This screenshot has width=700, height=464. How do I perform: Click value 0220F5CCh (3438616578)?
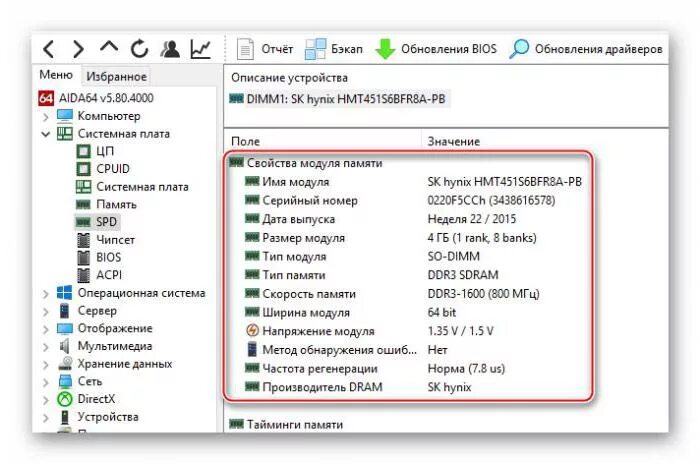[x=492, y=201]
